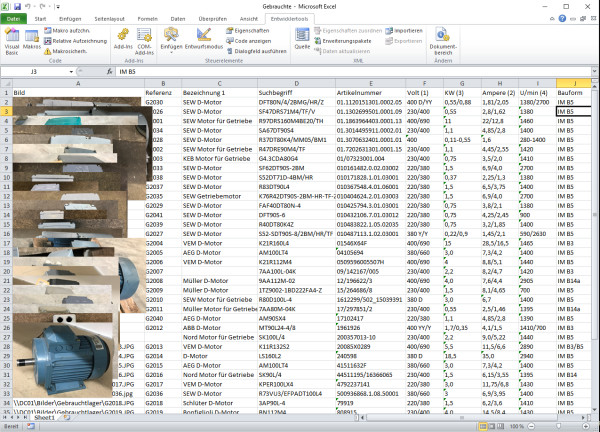This screenshot has width=600, height=432.
Task: Click the Name Box showing J3
Action: (34, 72)
